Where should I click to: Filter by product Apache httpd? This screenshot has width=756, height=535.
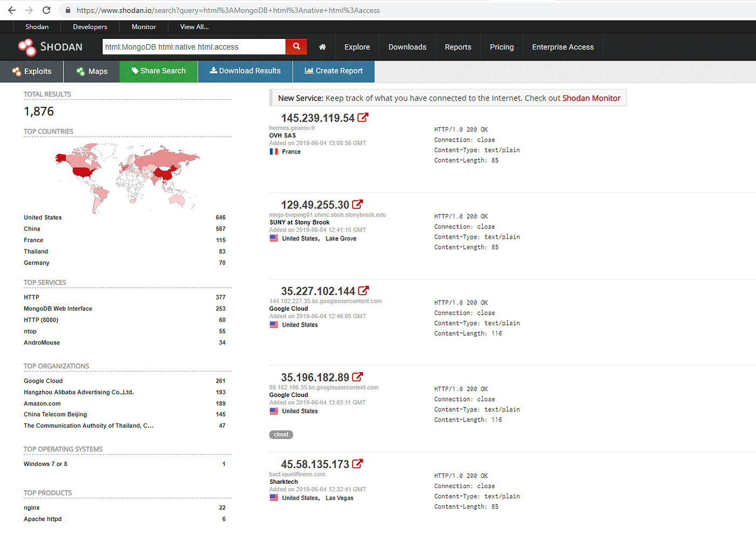point(43,519)
